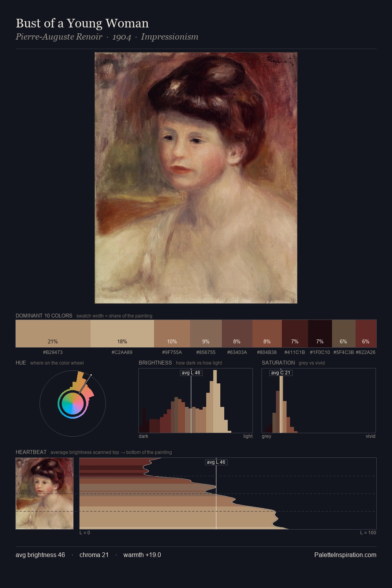Click the 'L = 100' axis label
Viewport: 392px width, 588px height.
tap(368, 533)
